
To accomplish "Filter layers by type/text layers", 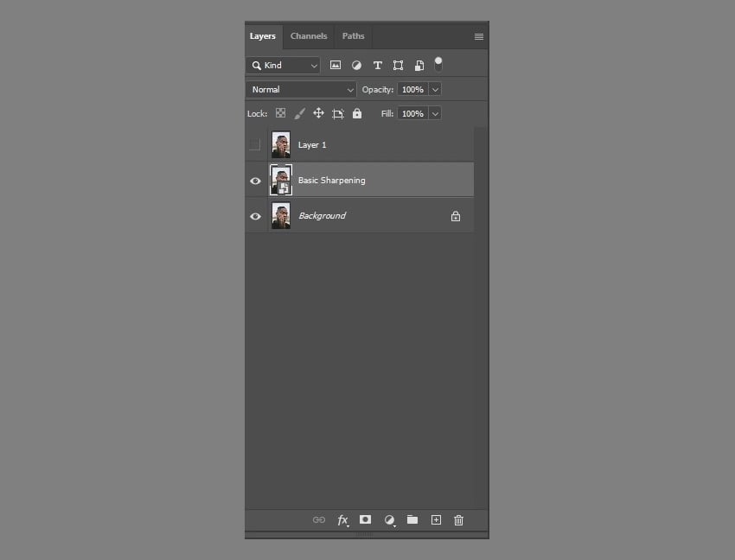I will point(377,66).
